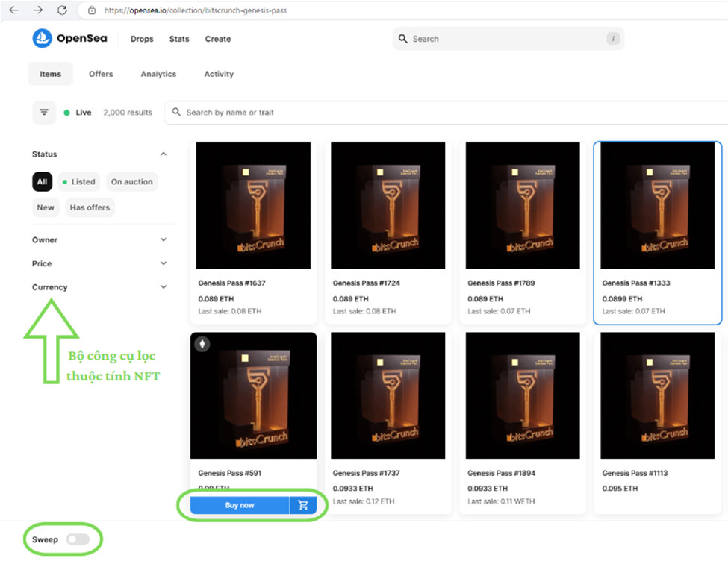The width and height of the screenshot is (728, 564).
Task: Click the slash shortcut badge in Search
Action: pyautogui.click(x=613, y=39)
